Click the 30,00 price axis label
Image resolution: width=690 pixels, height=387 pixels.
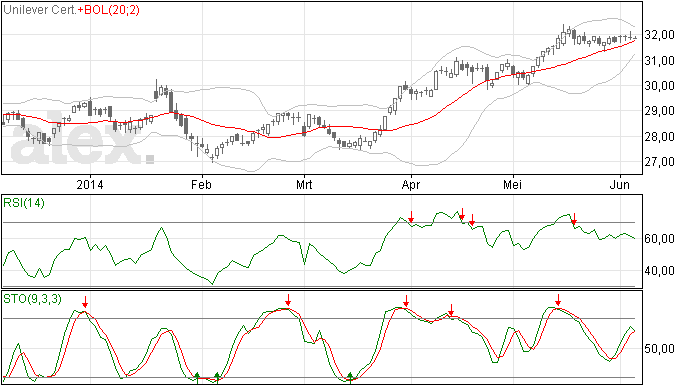pos(659,86)
